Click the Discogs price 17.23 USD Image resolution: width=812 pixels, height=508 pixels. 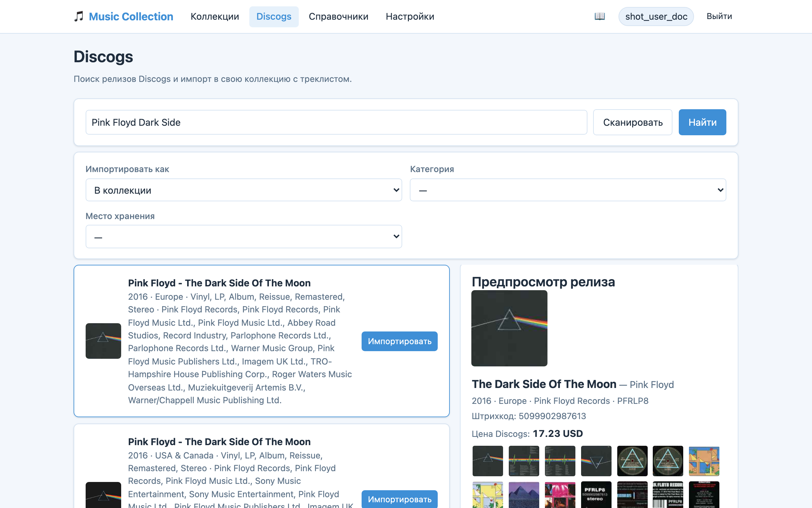[x=558, y=433]
